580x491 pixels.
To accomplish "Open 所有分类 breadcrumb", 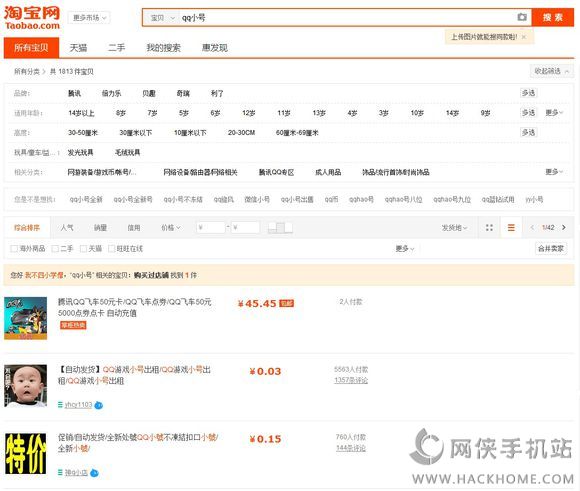I will (x=27, y=71).
